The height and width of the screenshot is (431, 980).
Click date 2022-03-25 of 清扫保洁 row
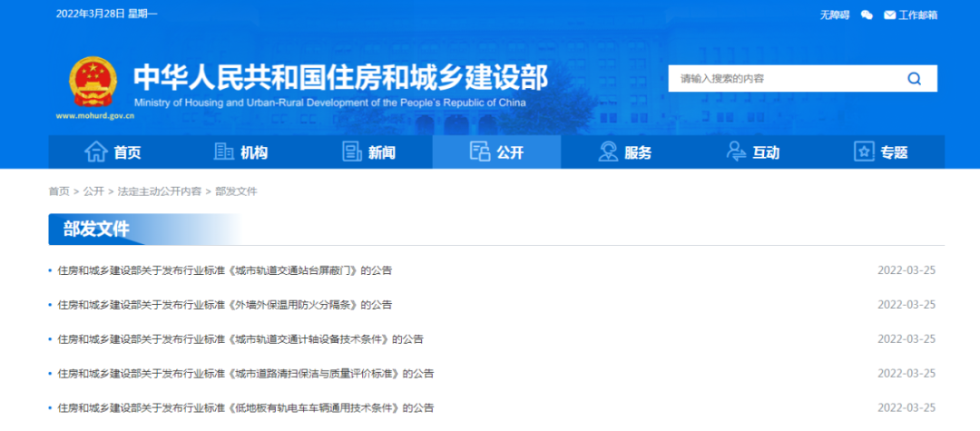906,374
